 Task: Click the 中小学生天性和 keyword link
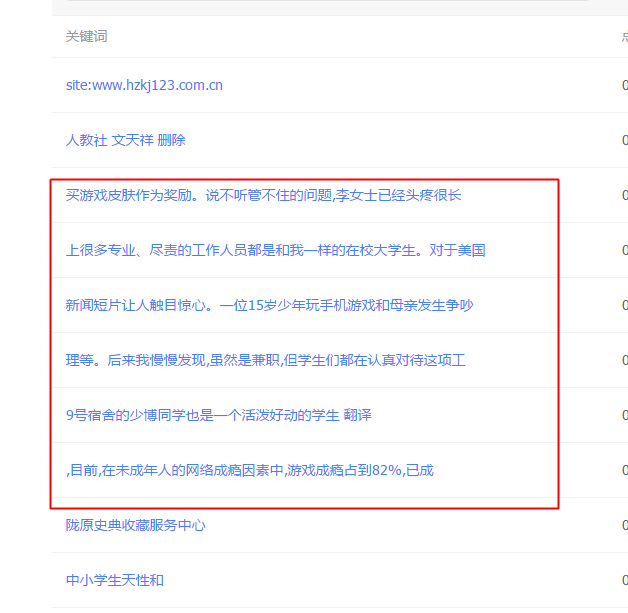(114, 580)
